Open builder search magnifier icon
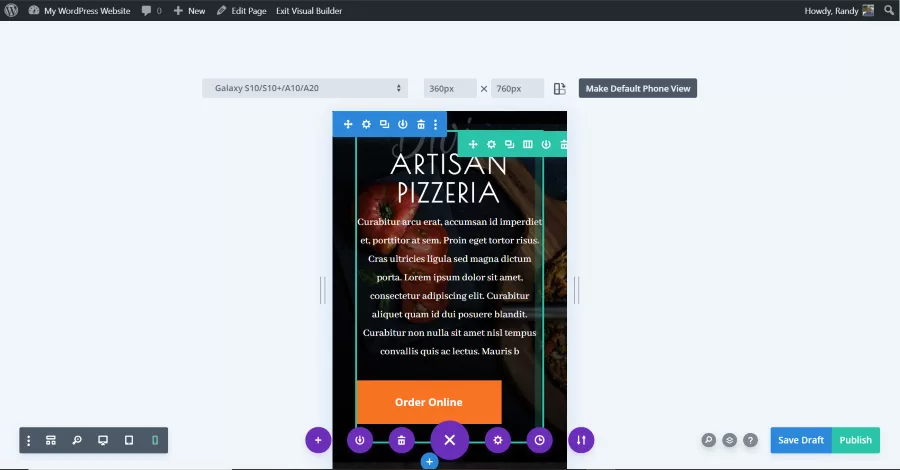This screenshot has height=470, width=900. [x=709, y=440]
